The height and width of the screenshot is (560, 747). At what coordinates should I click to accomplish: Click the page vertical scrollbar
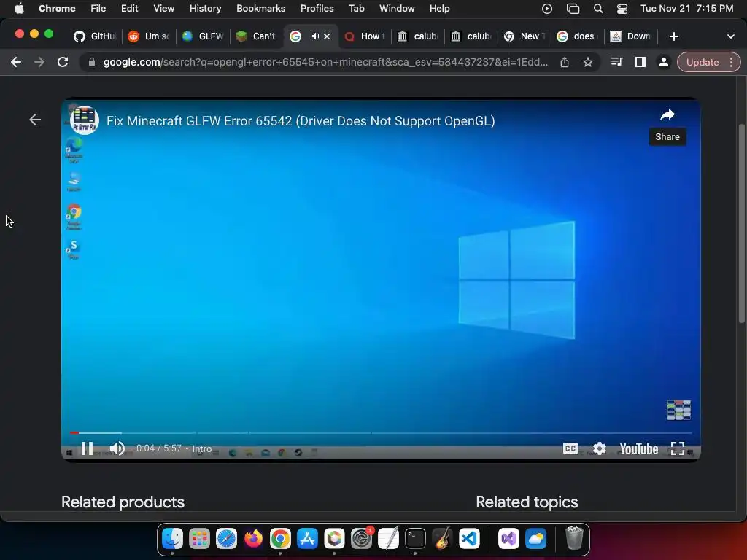[742, 224]
